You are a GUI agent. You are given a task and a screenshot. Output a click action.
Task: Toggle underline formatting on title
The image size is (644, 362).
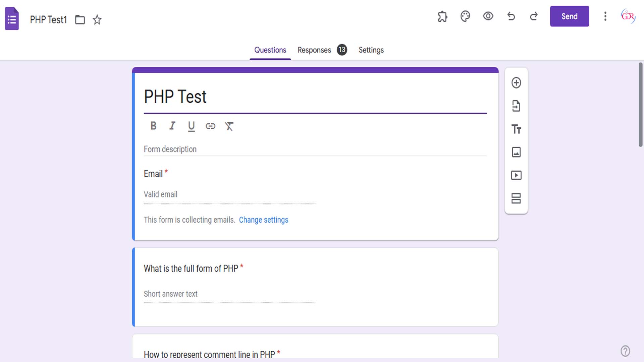tap(191, 126)
